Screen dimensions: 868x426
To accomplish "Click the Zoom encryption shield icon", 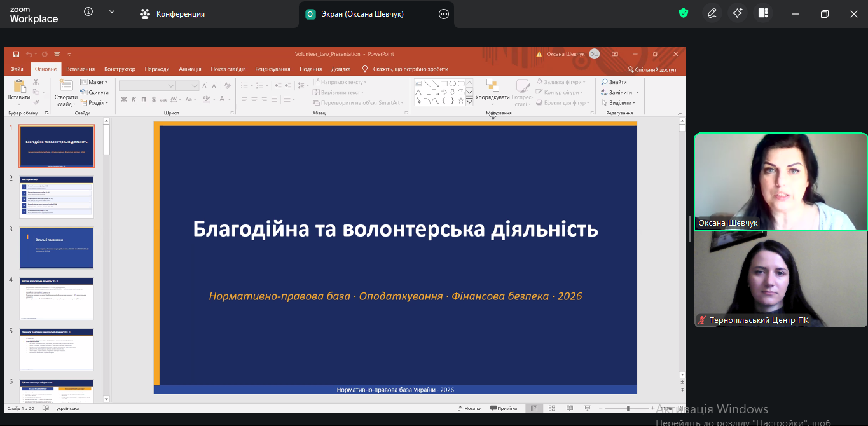I will (x=684, y=13).
